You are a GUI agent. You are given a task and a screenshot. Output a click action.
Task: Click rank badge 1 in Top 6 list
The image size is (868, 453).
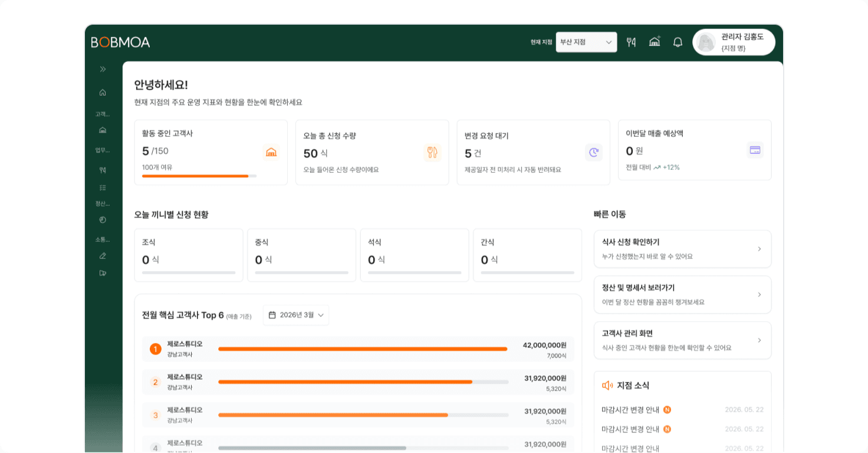click(x=156, y=349)
